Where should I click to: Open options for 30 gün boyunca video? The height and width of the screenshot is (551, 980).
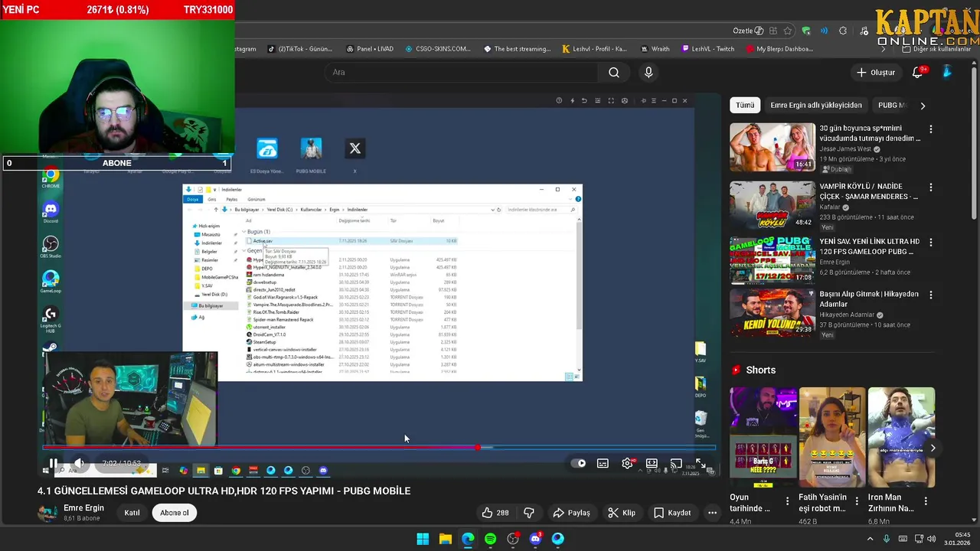pos(931,129)
